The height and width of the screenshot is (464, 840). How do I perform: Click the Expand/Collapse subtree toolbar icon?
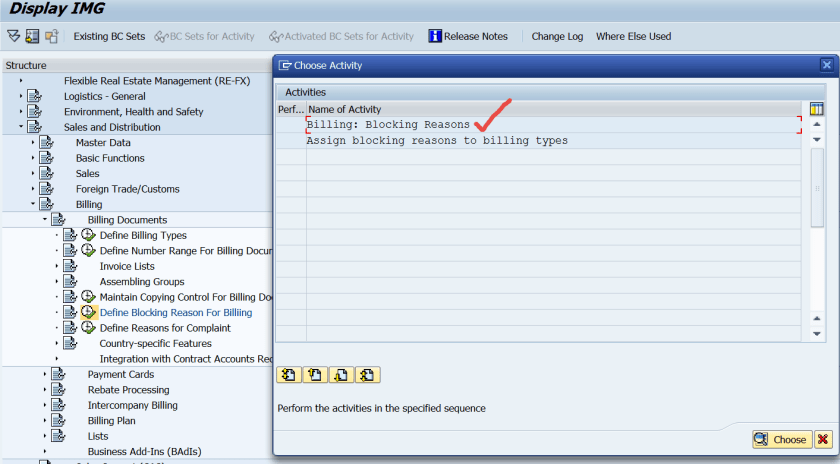point(13,36)
